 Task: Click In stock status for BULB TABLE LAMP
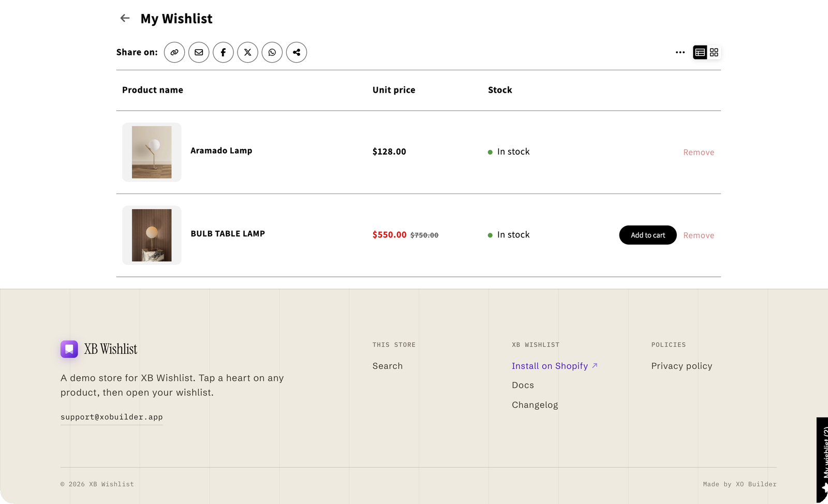tap(509, 235)
